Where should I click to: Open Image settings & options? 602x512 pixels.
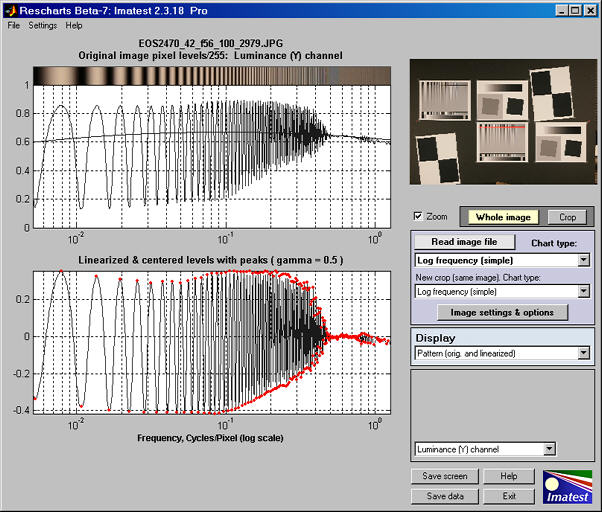(x=502, y=312)
